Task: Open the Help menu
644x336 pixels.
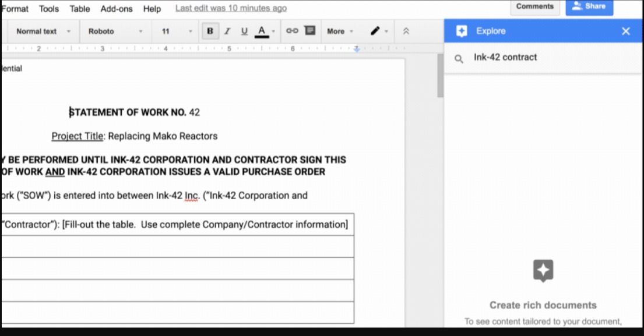Action: click(x=152, y=9)
